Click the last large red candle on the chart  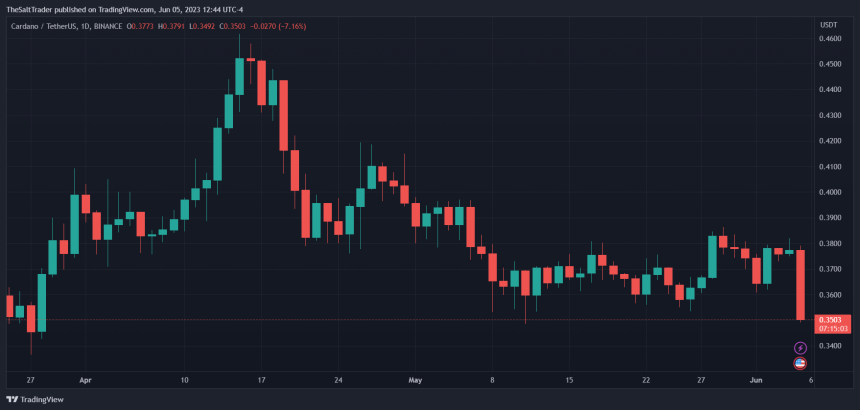point(801,285)
